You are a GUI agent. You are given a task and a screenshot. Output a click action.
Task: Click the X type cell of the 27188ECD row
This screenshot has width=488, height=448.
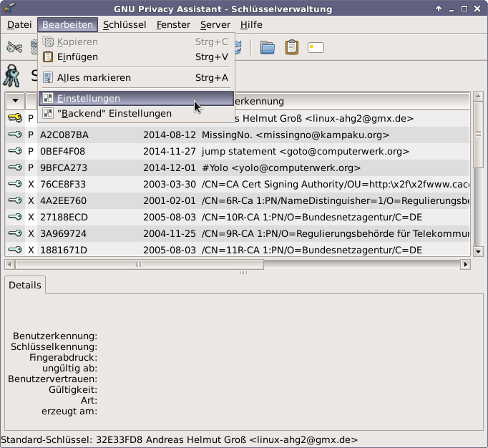31,218
